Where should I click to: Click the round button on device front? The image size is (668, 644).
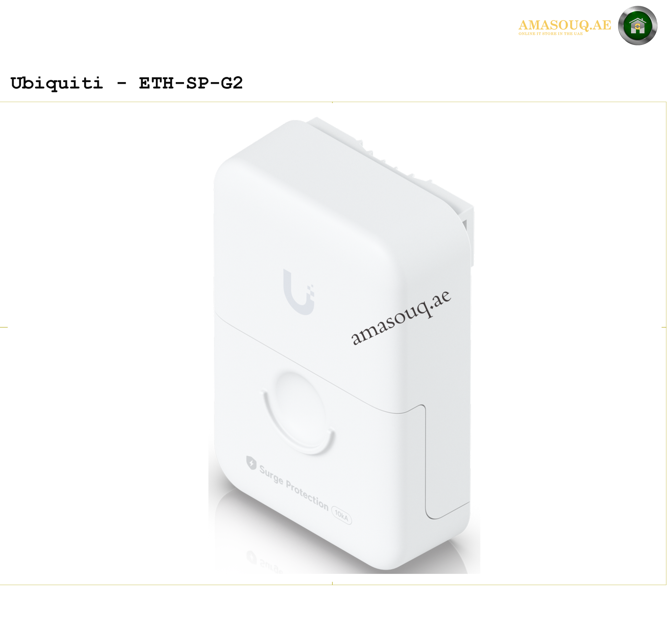(x=298, y=412)
